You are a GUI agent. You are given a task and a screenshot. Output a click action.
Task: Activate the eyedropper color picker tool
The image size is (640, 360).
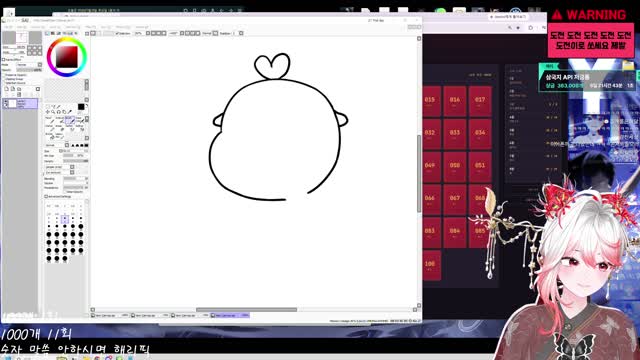point(70,111)
